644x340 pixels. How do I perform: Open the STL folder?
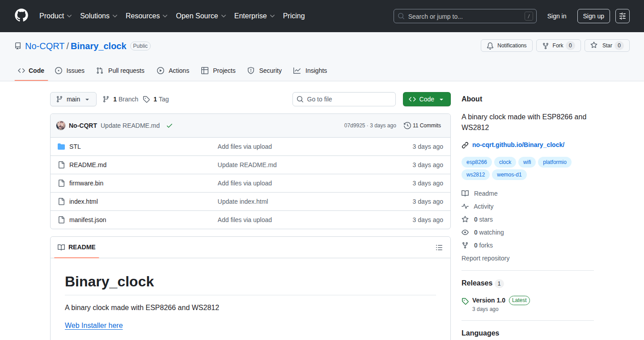(x=75, y=147)
